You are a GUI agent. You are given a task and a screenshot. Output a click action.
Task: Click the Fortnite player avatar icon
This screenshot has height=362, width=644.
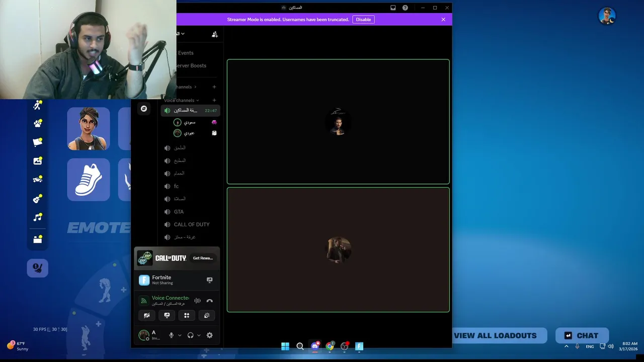point(607,16)
